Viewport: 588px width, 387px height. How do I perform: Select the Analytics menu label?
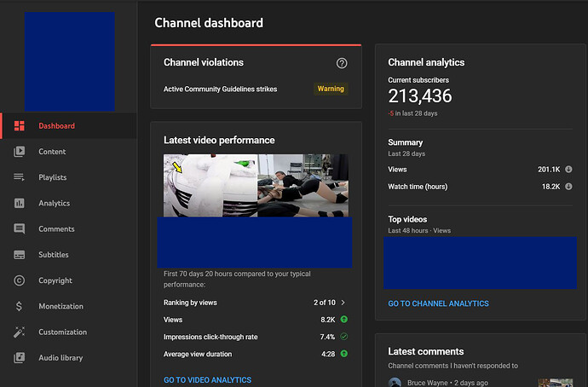(54, 203)
